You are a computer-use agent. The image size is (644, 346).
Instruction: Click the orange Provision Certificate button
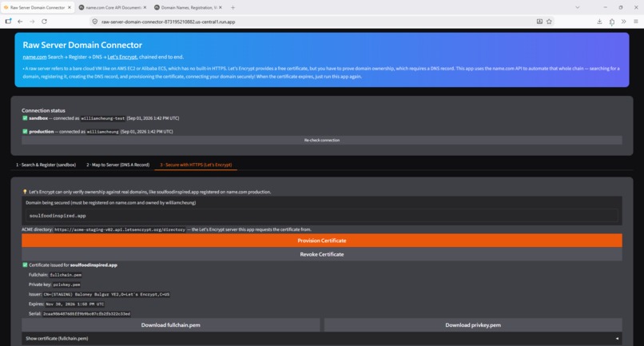click(321, 241)
